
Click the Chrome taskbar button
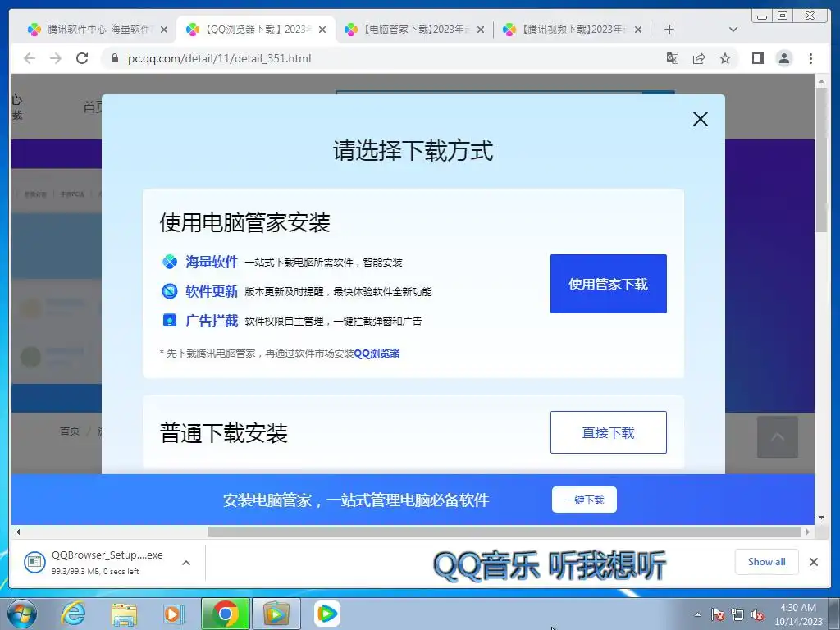(225, 614)
